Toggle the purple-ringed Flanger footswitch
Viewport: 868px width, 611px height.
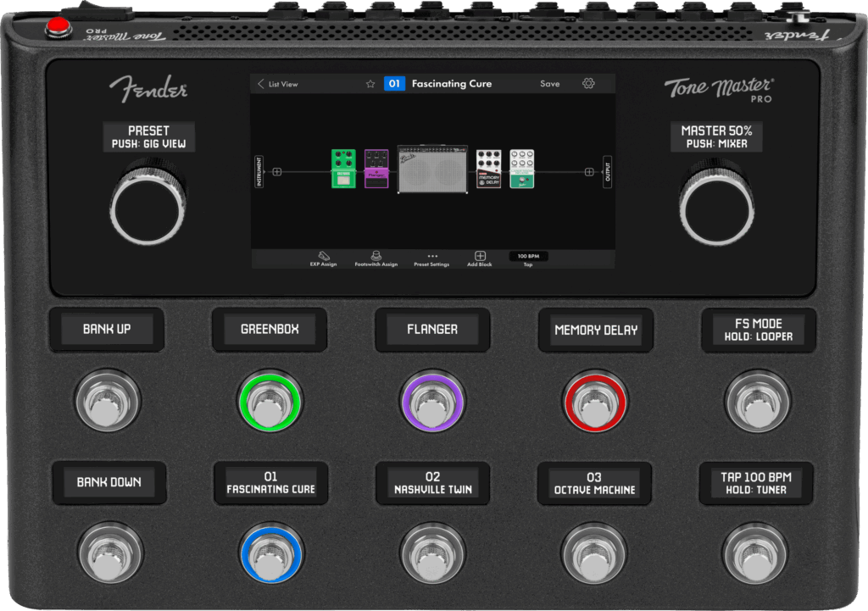pos(432,401)
